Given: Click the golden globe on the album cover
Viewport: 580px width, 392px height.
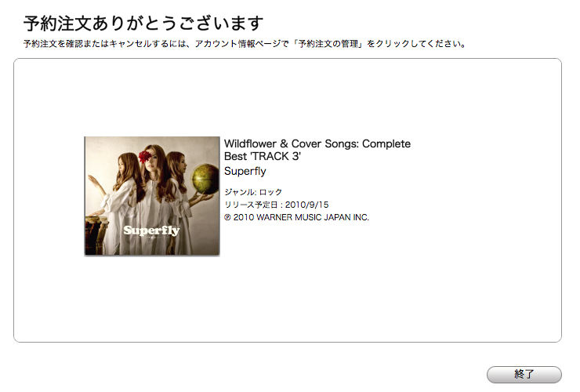Looking at the screenshot, I should [205, 180].
